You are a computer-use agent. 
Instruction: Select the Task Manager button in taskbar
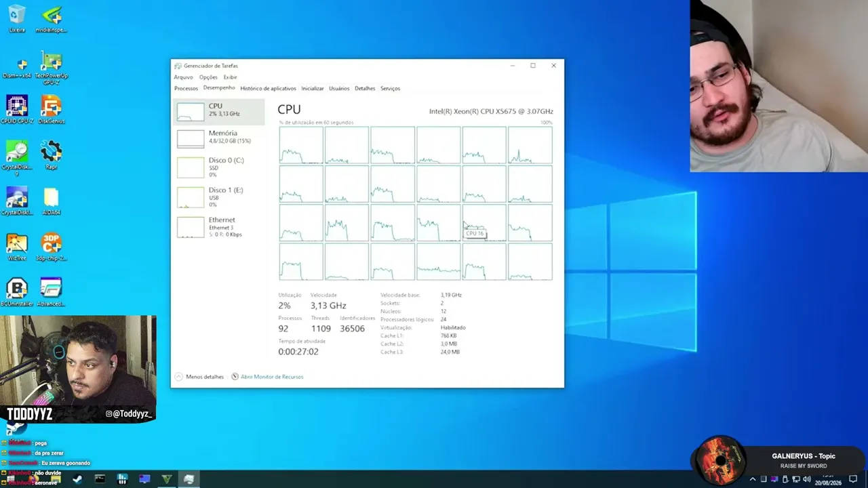coord(189,479)
